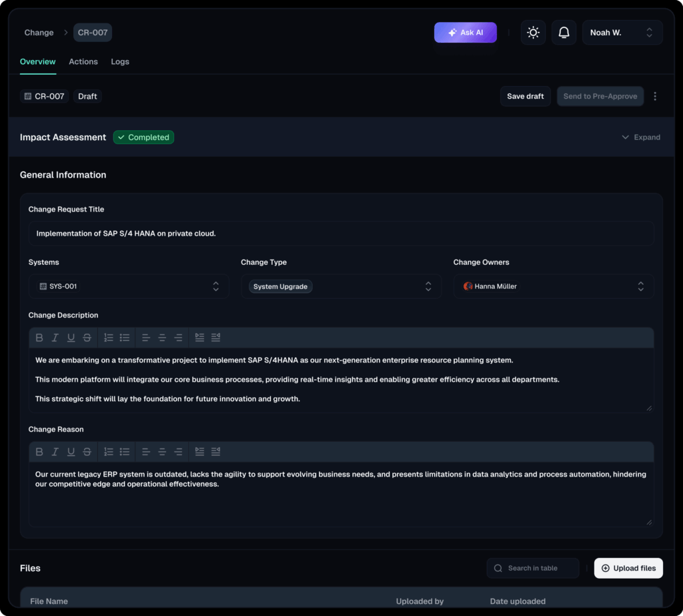Open the three-dot more options menu
This screenshot has height=616, width=683.
click(655, 96)
